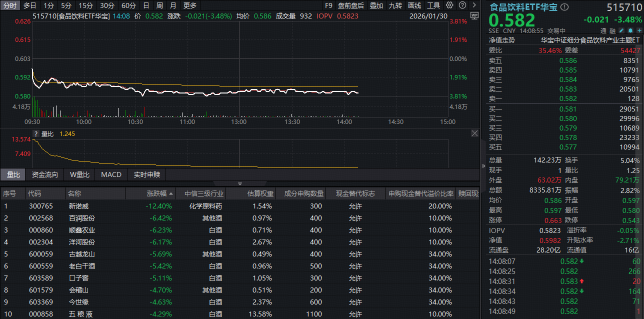Image resolution: width=644 pixels, height=319 pixels.
Task: Toggle the 九转 indicator on chart
Action: [x=395, y=5]
